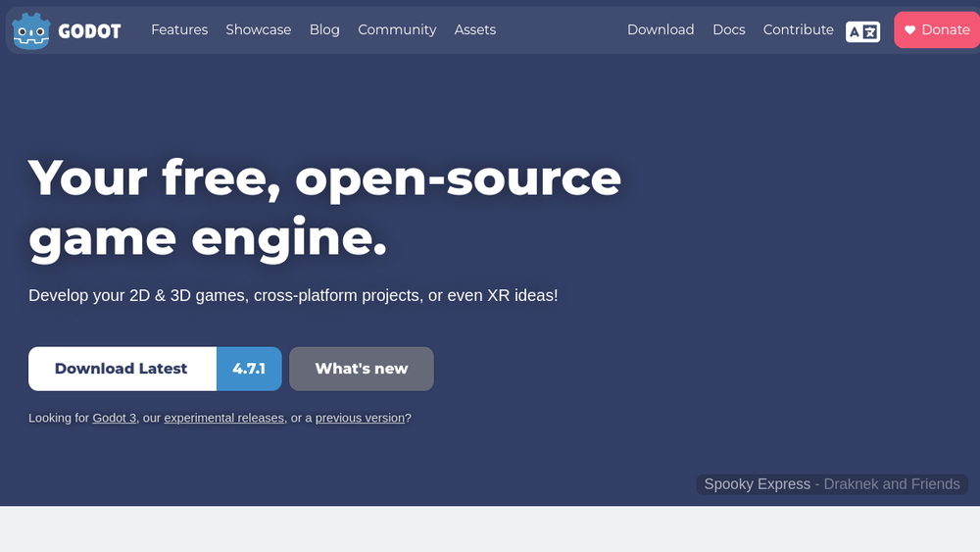Open the Blog section
The image size is (980, 552).
[x=324, y=30]
